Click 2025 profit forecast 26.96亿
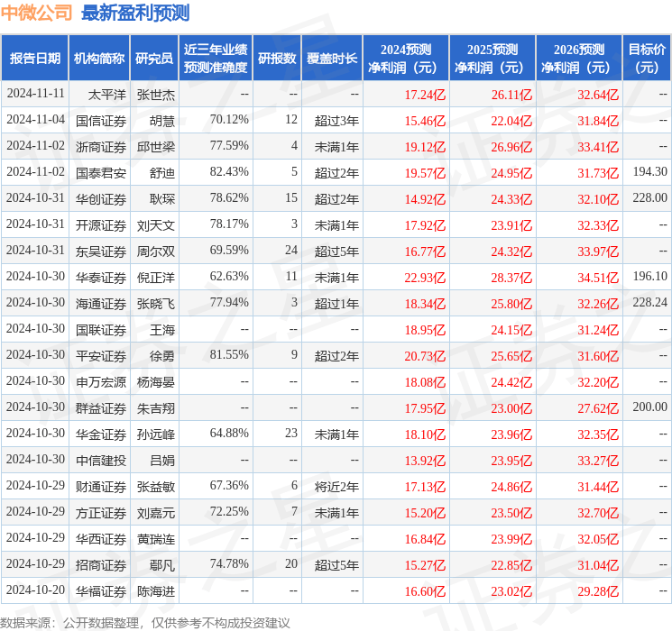 point(511,147)
